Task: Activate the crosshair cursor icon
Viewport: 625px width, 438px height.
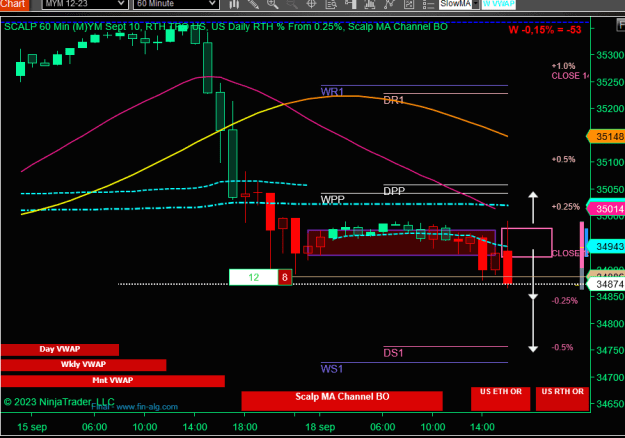Action: pos(311,4)
